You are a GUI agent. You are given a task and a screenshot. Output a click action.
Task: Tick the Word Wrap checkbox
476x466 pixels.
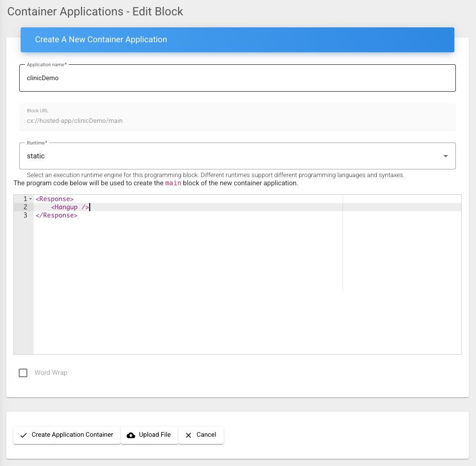coord(23,373)
